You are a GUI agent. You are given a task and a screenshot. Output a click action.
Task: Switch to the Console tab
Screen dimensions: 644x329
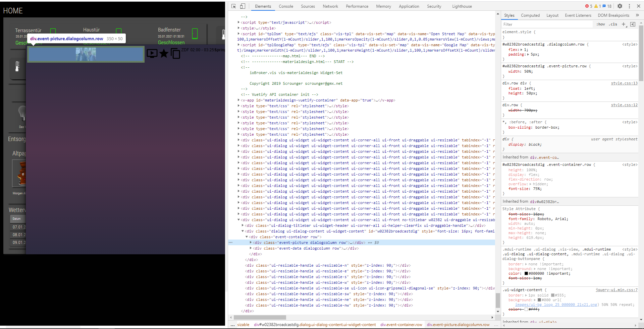pyautogui.click(x=286, y=6)
